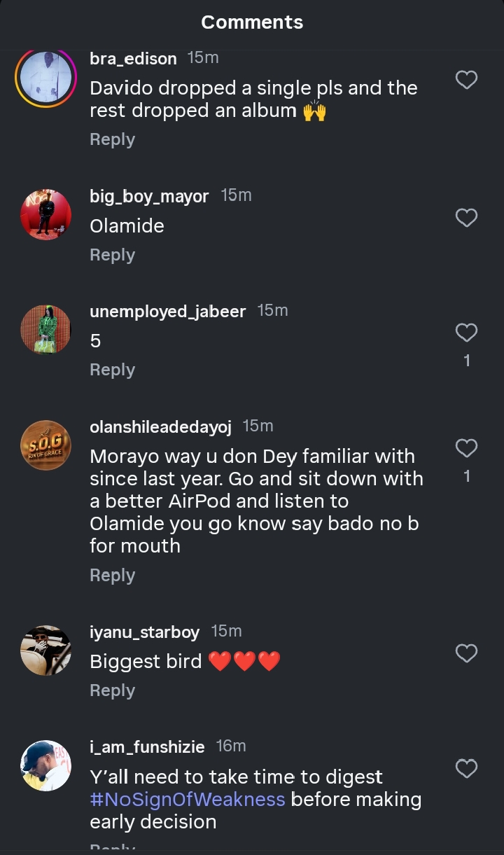Open bra_edison's profile picture with story ring
The image size is (504, 855).
pos(45,77)
